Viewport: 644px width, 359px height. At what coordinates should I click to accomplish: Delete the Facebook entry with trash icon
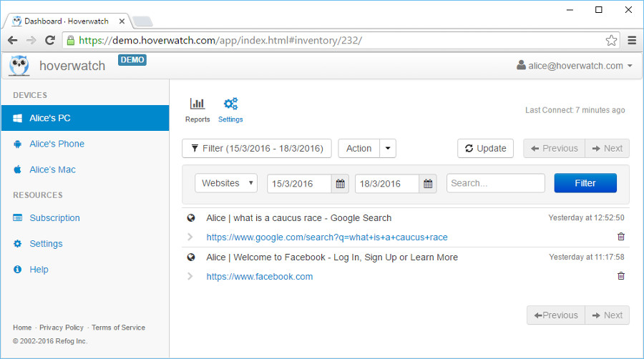tap(620, 276)
